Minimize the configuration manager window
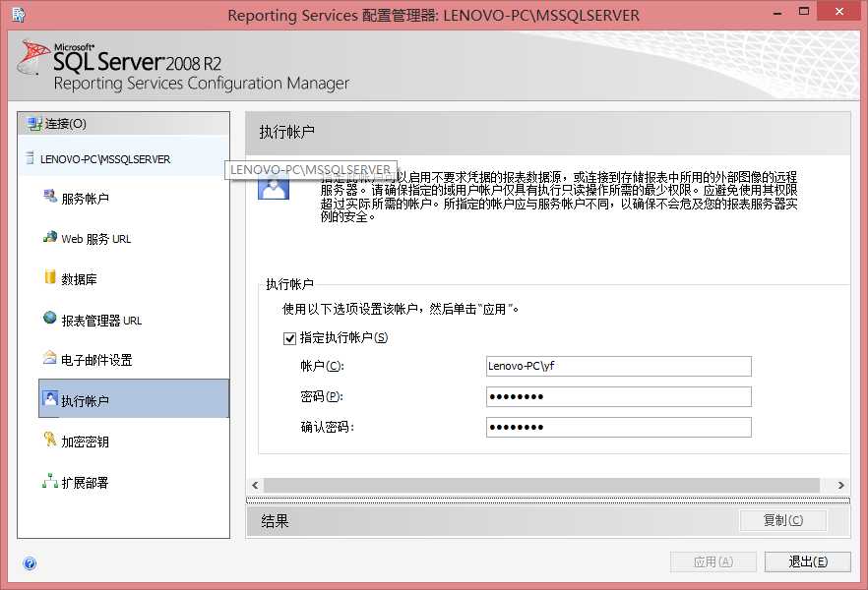 click(777, 12)
